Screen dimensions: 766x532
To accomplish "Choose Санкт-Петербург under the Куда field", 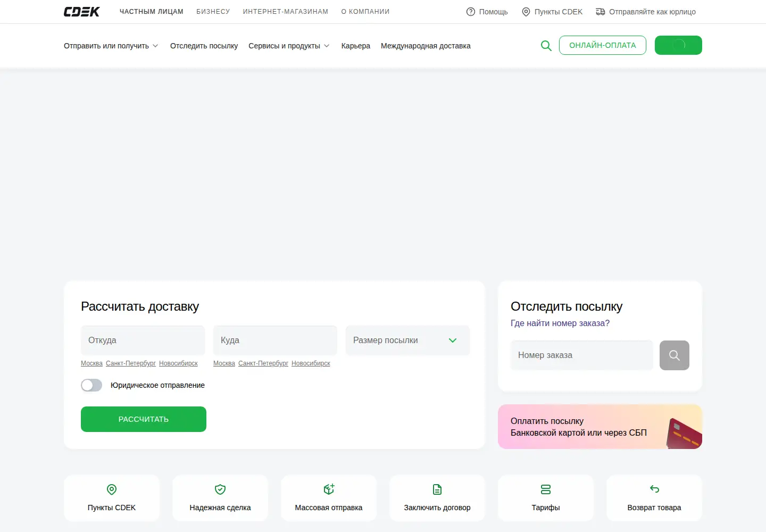I will click(x=263, y=363).
